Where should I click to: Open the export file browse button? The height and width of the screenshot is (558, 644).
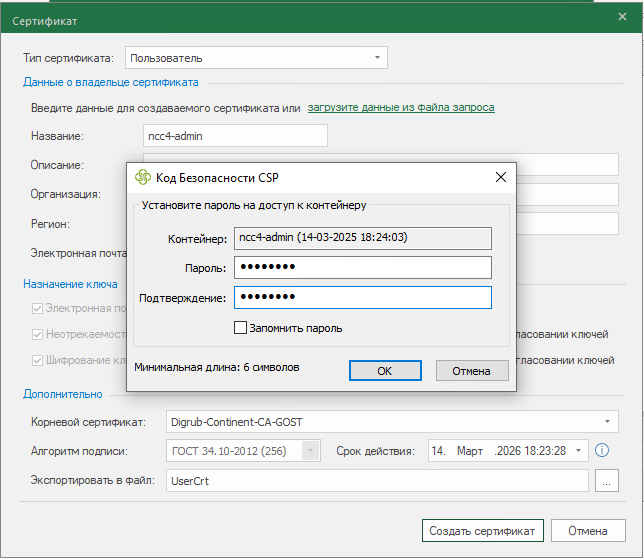pos(607,480)
